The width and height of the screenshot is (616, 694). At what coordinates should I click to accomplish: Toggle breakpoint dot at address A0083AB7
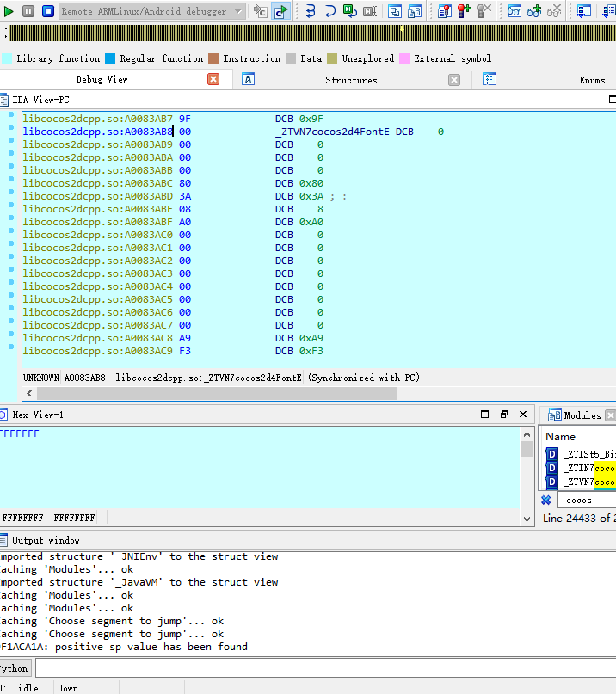(11, 114)
